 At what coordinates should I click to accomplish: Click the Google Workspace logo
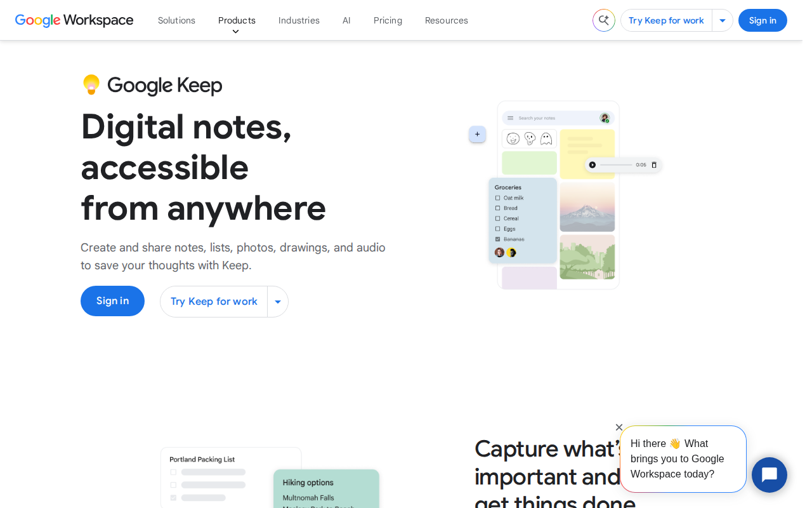point(74,20)
